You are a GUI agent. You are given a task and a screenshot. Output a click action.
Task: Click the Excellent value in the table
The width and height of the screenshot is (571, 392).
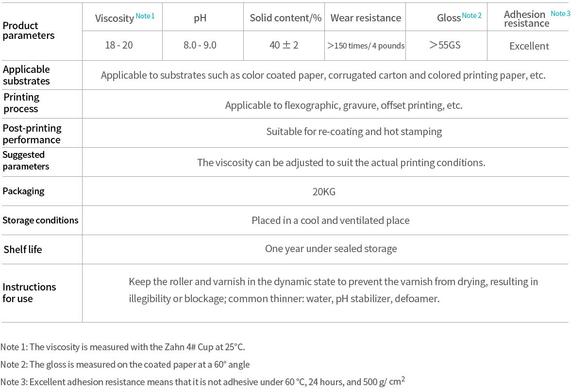pos(529,46)
